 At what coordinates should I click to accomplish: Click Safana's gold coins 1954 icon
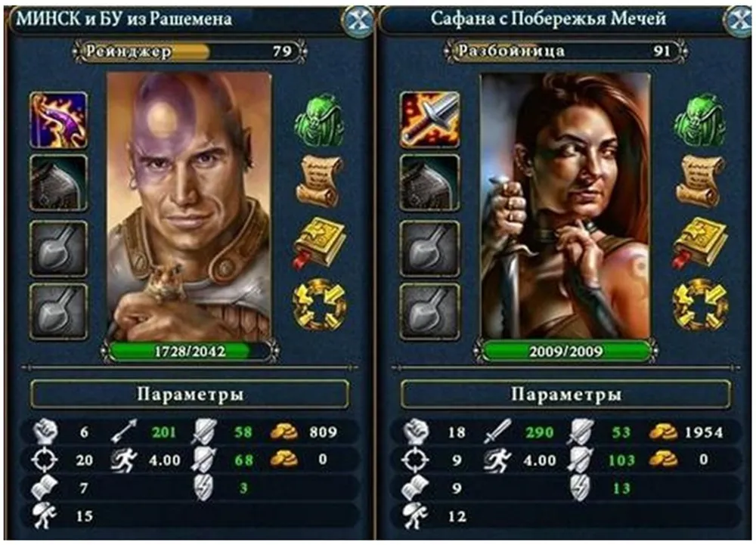click(663, 432)
